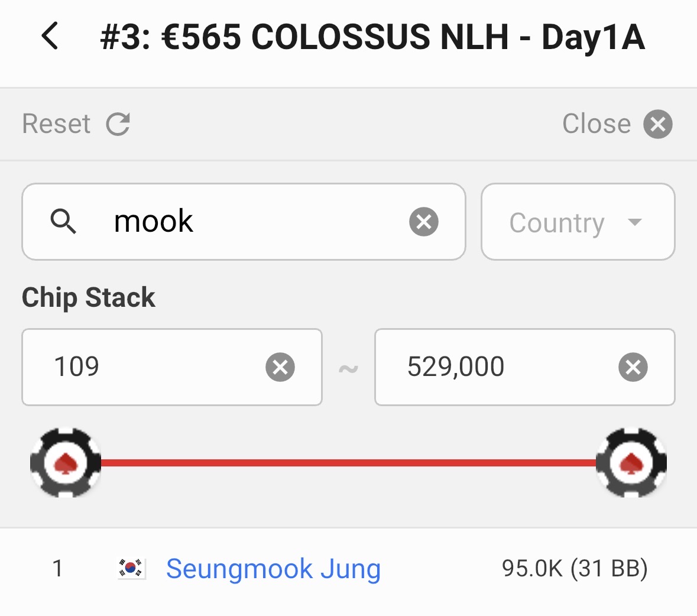
Task: Clear the 529,000 maximum chip value
Action: (633, 367)
